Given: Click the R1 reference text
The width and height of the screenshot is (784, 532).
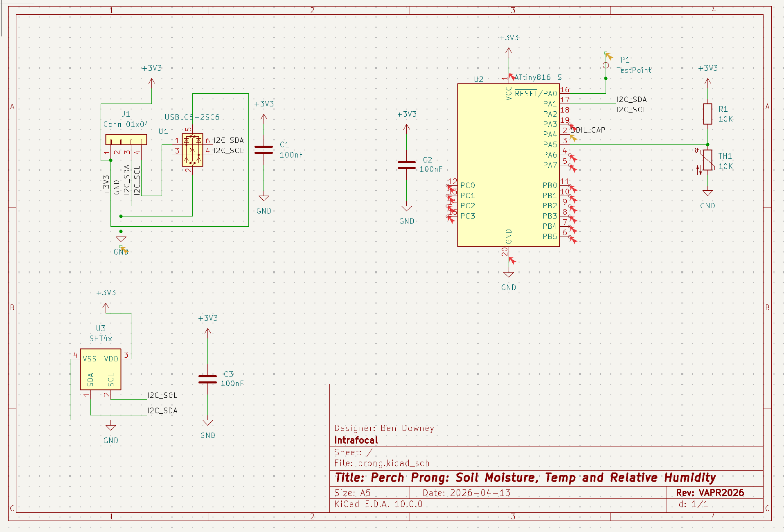Looking at the screenshot, I should [x=723, y=109].
